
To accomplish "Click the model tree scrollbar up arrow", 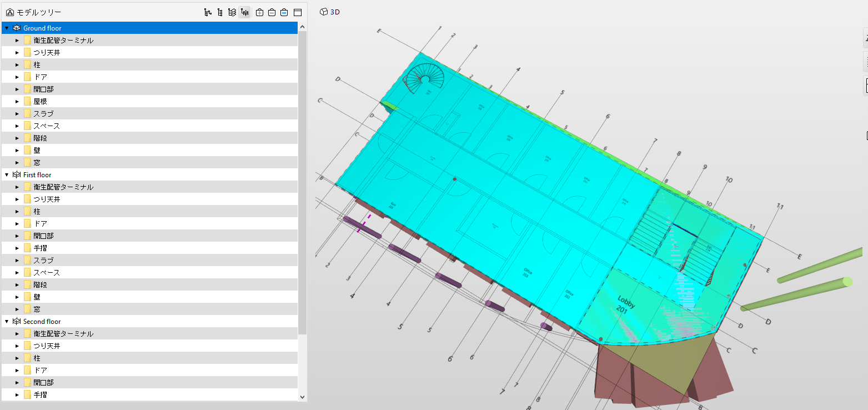I will (303, 26).
